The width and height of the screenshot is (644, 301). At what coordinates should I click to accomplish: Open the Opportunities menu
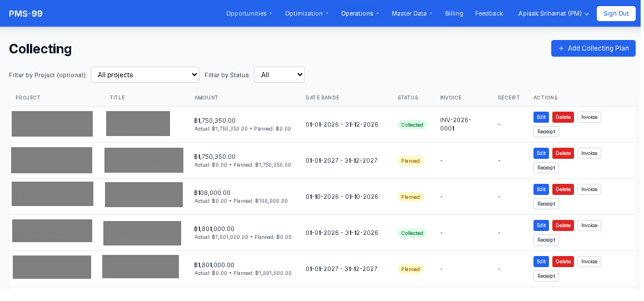[249, 13]
